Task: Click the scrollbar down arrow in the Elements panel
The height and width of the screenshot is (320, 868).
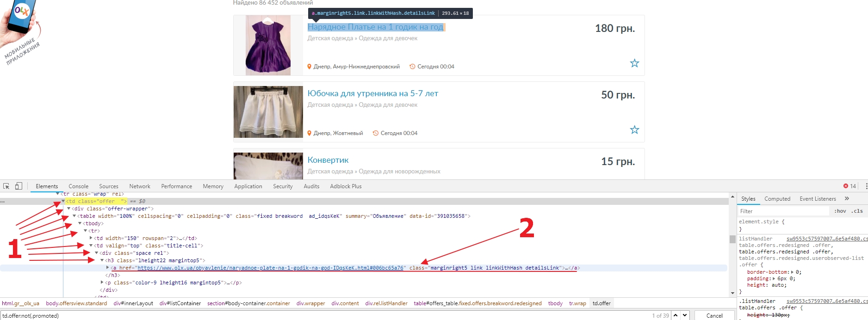Action: 732,293
